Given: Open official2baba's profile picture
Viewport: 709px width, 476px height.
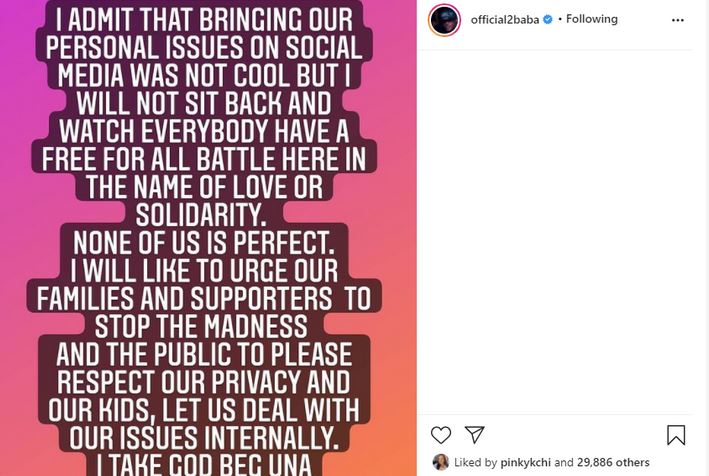Looking at the screenshot, I should click(444, 20).
